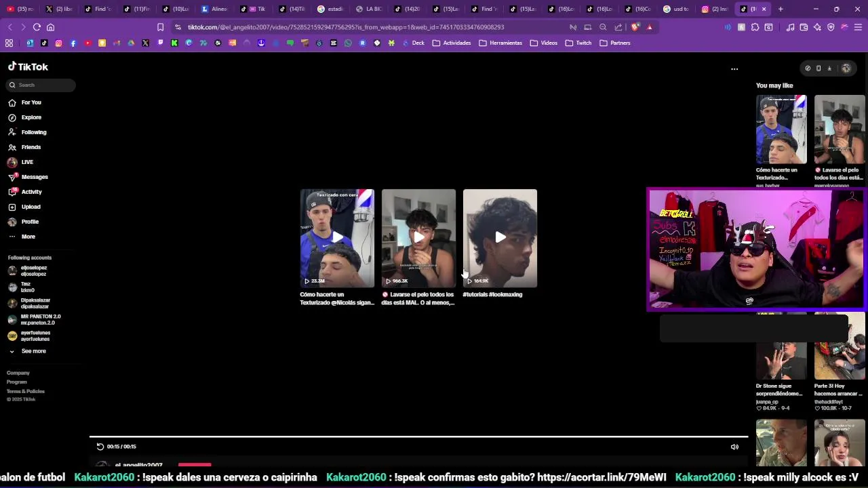Open the Actividades bookmark folder

451,43
